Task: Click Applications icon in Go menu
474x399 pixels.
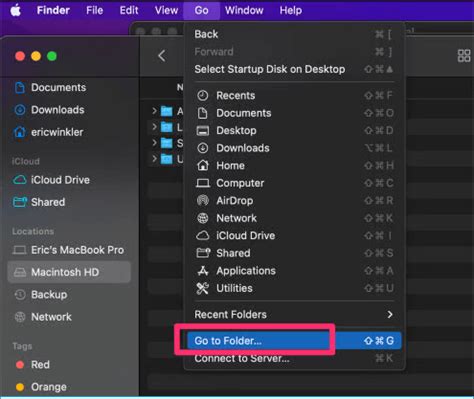Action: (203, 271)
